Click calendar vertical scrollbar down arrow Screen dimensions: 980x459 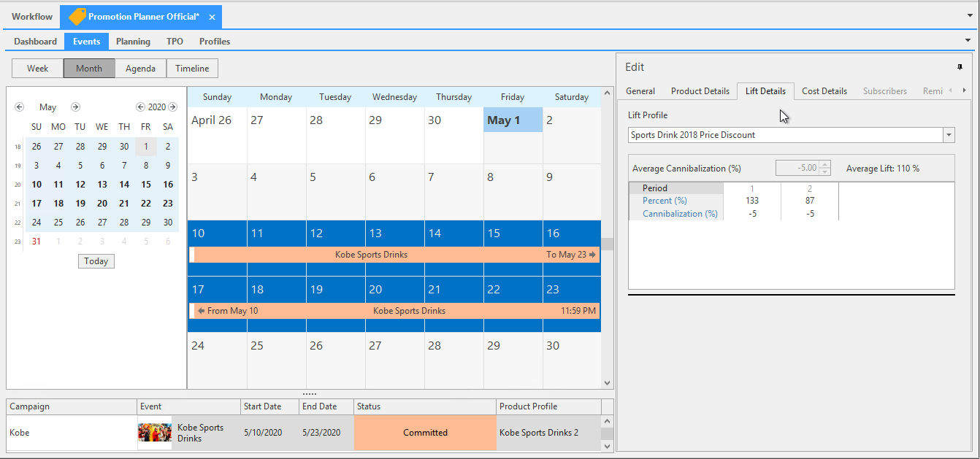pos(607,382)
